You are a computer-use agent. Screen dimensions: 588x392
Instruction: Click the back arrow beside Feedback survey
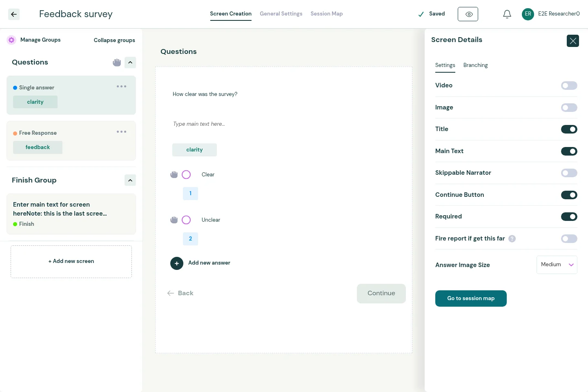(x=14, y=14)
